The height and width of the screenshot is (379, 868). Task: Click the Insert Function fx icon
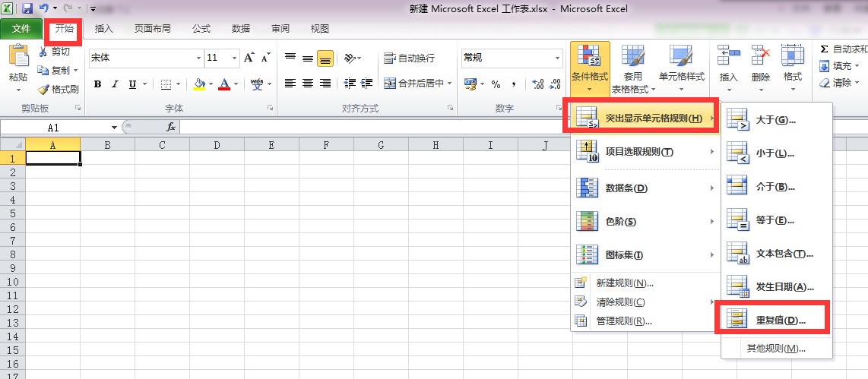(171, 128)
